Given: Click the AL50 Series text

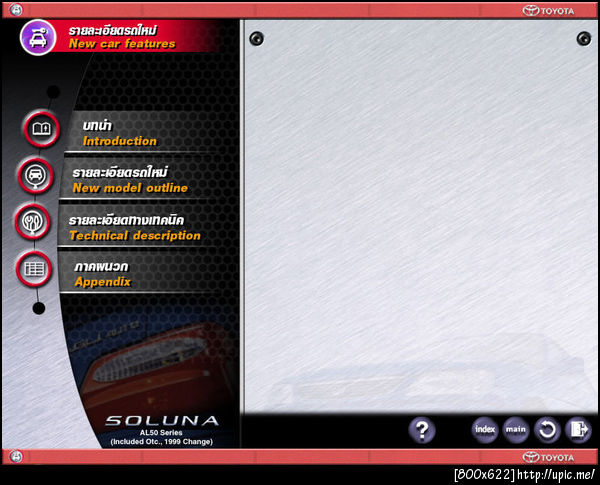Looking at the screenshot, I should 161,433.
